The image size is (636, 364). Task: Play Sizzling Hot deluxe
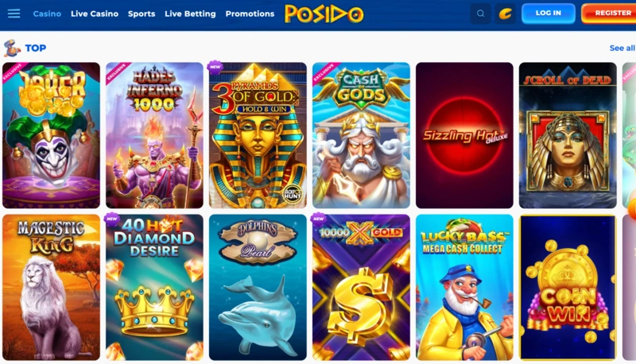tap(464, 135)
